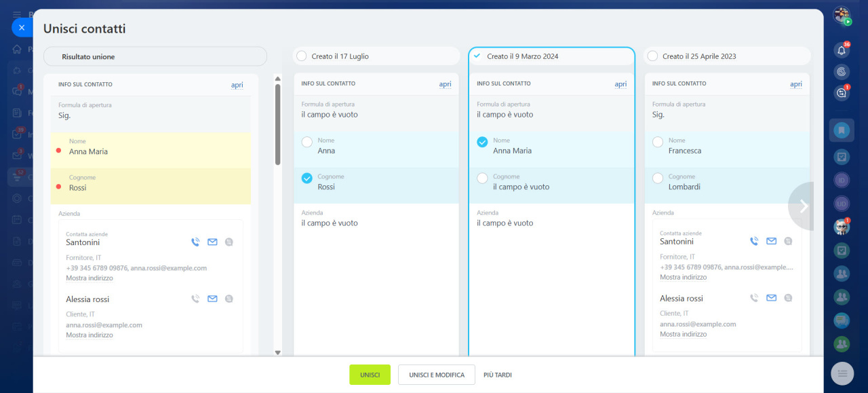Chat with Santonini in the 25 Aprile 2023 column
The height and width of the screenshot is (393, 868).
coord(788,241)
